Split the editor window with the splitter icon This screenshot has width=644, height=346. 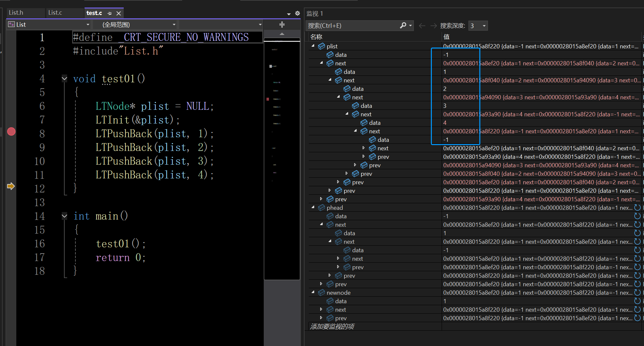coord(282,25)
